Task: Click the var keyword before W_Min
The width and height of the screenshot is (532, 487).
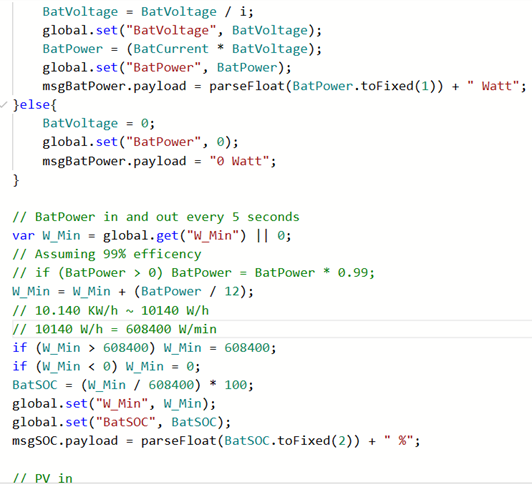Action: [x=23, y=236]
